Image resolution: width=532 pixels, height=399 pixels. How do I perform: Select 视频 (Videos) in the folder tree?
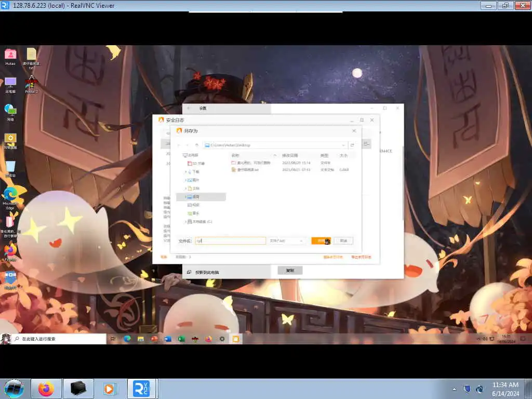click(193, 205)
